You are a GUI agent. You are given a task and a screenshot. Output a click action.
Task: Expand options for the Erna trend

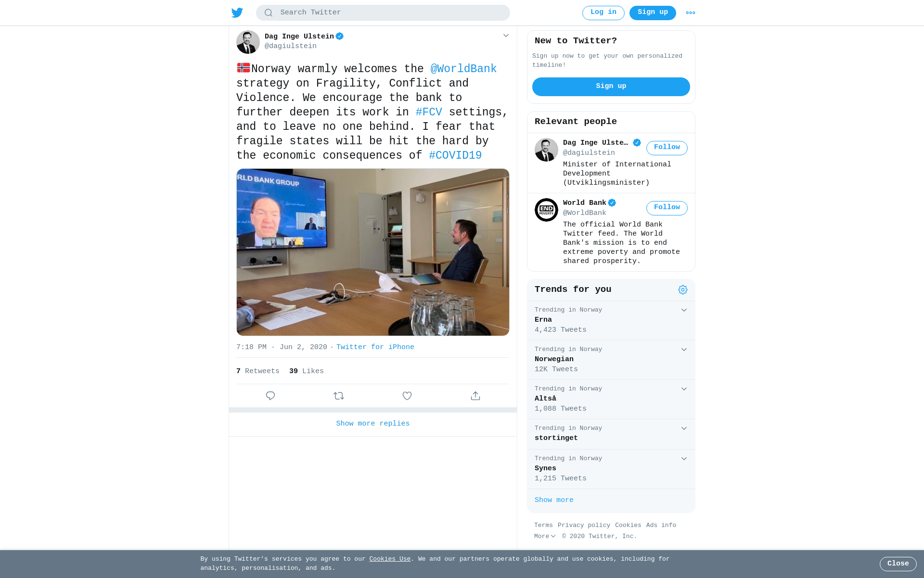[684, 310]
